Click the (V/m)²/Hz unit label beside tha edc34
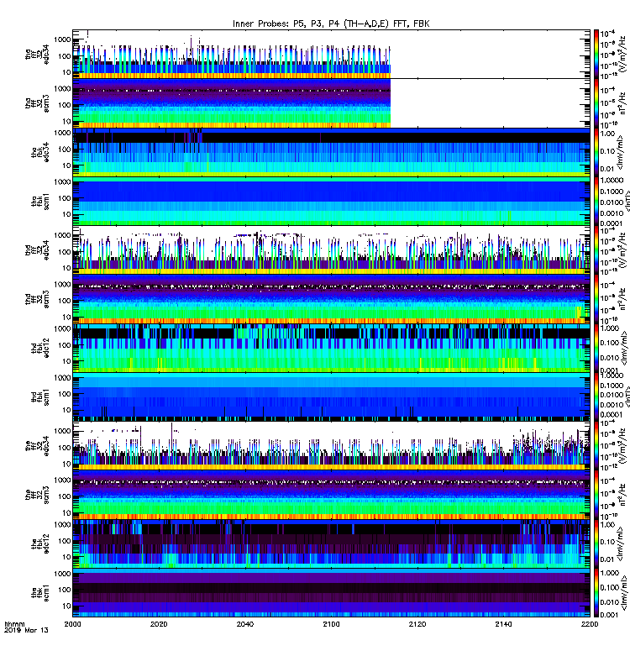630x672 pixels. tap(621, 55)
